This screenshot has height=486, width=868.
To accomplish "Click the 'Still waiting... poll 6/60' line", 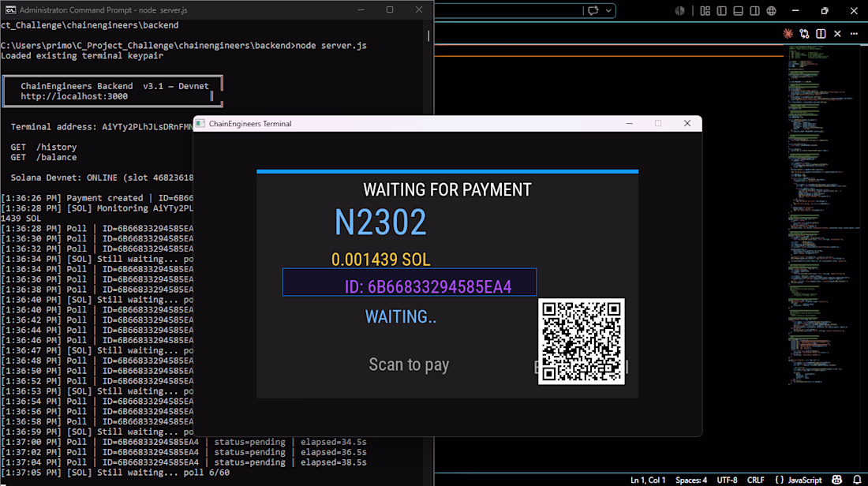I will (x=115, y=473).
